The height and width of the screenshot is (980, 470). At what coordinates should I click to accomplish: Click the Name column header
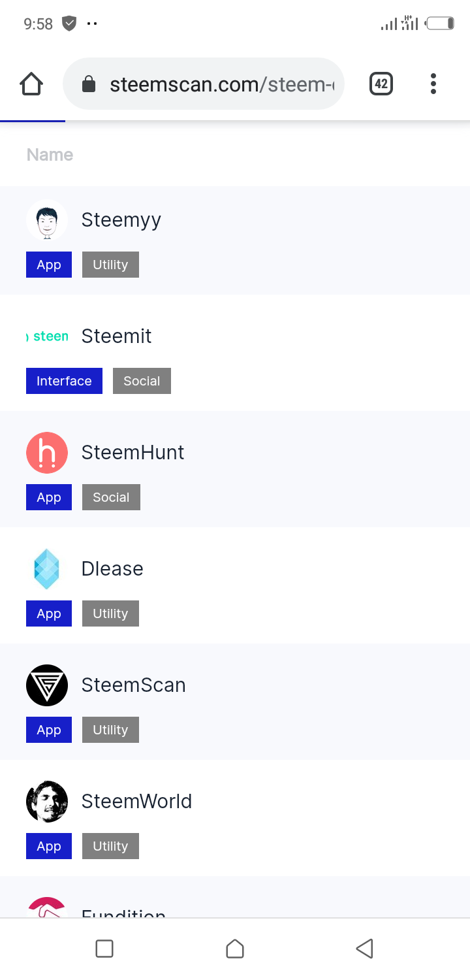(x=50, y=155)
